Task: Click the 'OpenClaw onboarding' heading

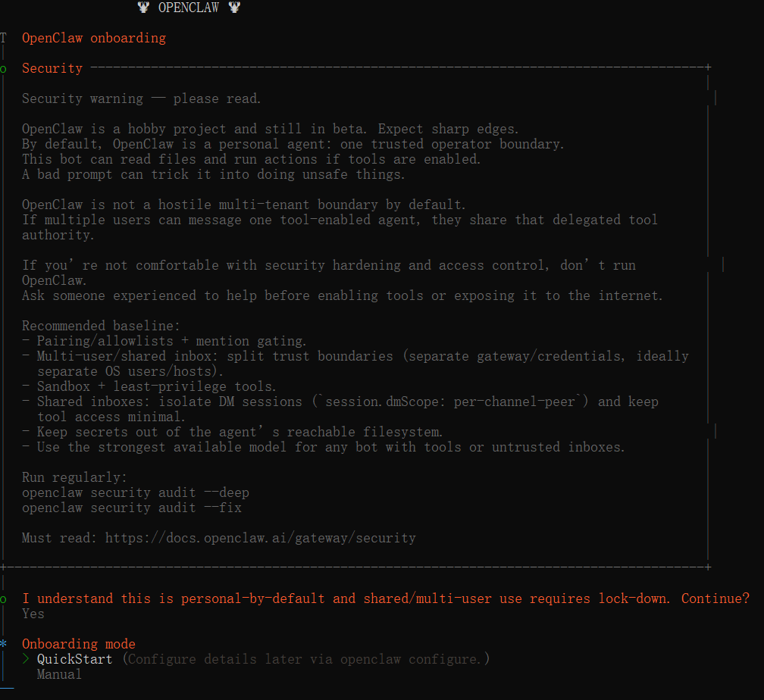Action: tap(94, 38)
